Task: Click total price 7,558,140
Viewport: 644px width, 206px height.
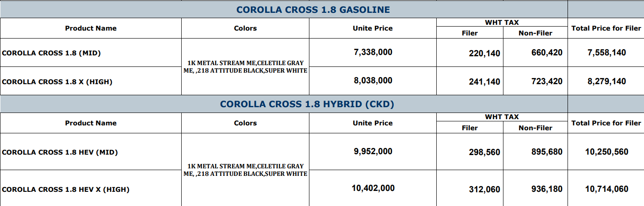Action: tap(606, 53)
